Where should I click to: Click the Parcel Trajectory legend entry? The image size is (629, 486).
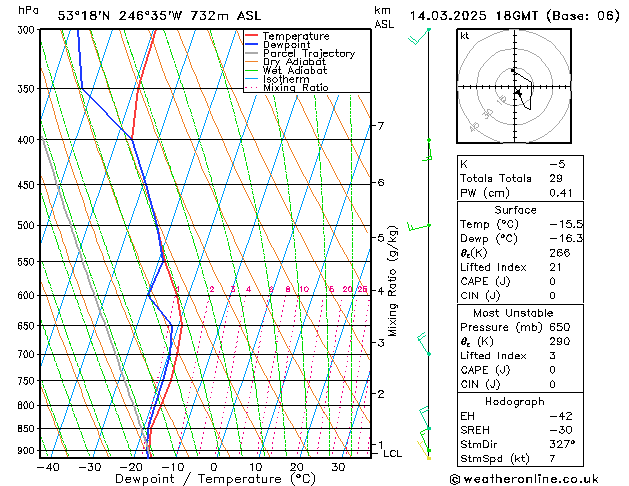300,53
